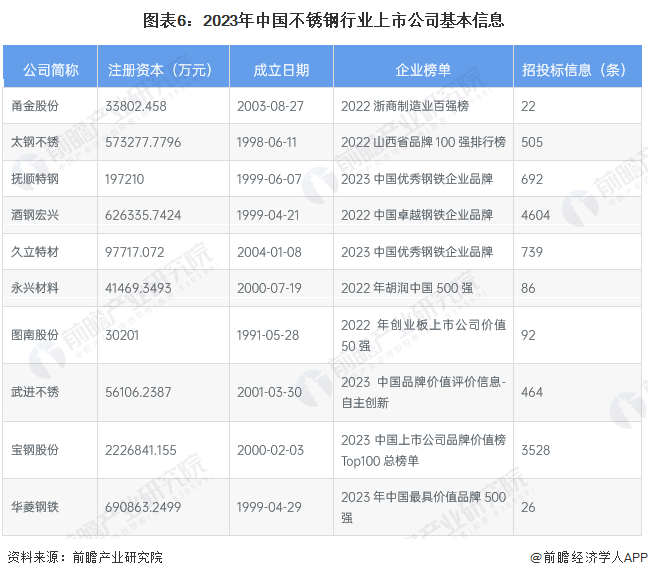Click registered capital value 97717.072

135,252
